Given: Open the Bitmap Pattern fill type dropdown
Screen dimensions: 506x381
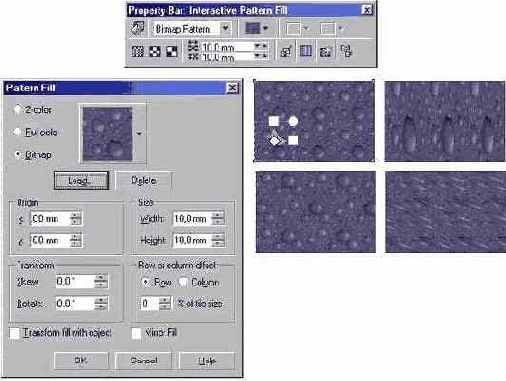Looking at the screenshot, I should pyautogui.click(x=226, y=28).
